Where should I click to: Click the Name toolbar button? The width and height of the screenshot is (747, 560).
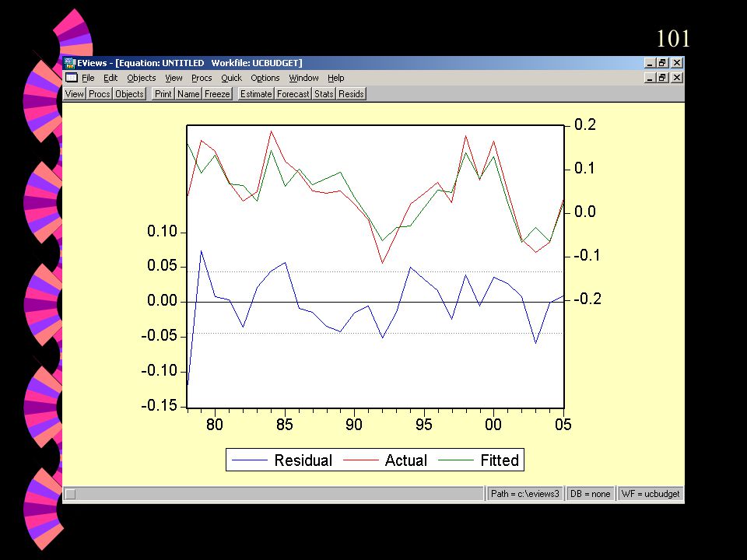[188, 94]
